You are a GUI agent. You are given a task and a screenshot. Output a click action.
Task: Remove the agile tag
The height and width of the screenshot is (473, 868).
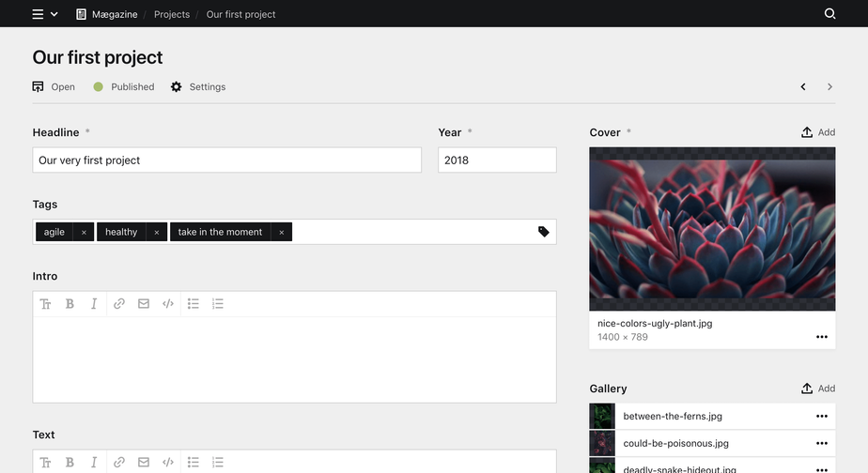(x=84, y=233)
